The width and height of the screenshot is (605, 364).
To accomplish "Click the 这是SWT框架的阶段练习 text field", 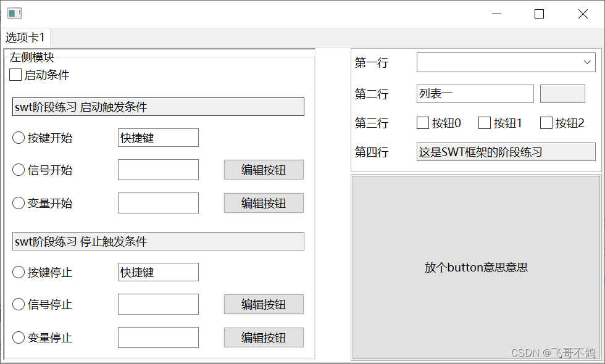I will [x=506, y=152].
